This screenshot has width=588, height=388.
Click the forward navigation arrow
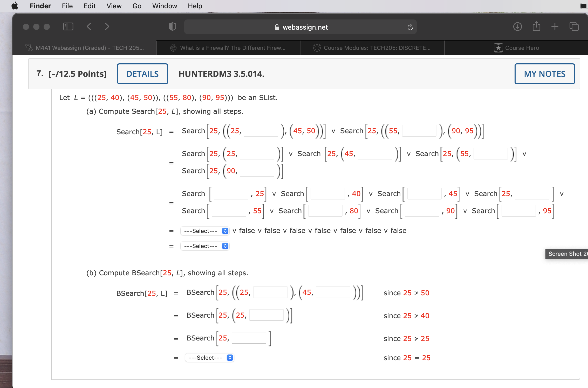(107, 26)
